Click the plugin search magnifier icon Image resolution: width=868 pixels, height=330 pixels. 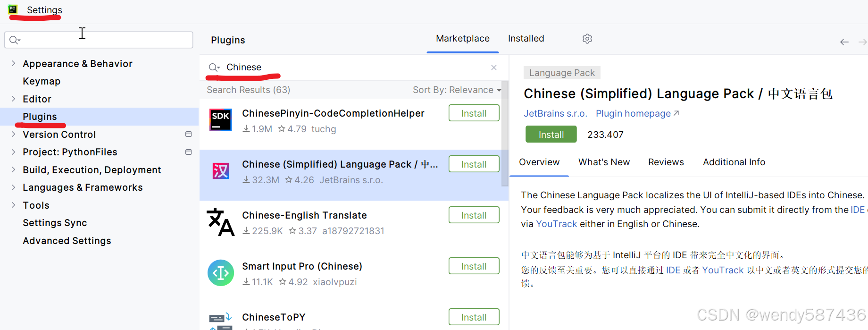(x=214, y=68)
